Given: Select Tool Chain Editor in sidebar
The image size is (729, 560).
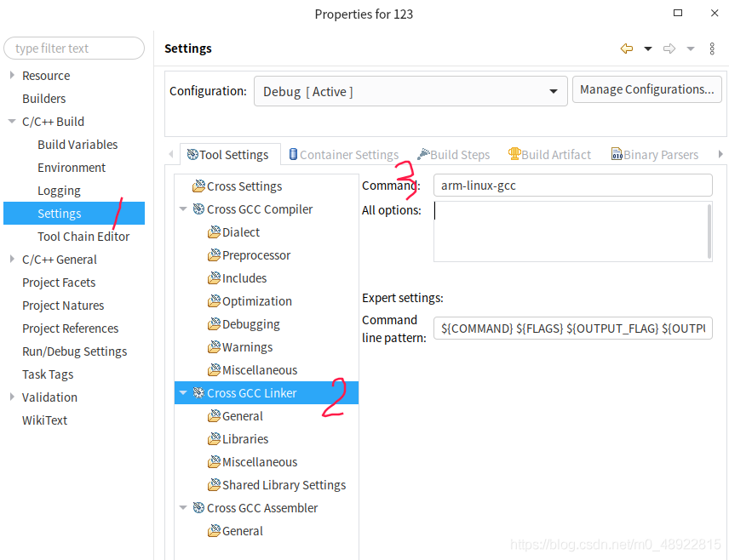Looking at the screenshot, I should (x=83, y=237).
